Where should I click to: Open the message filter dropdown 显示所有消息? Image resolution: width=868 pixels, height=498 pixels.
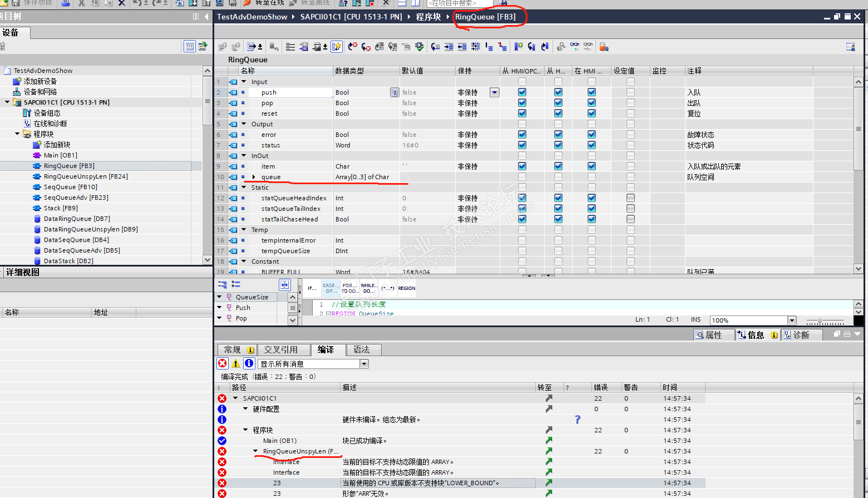tap(364, 364)
